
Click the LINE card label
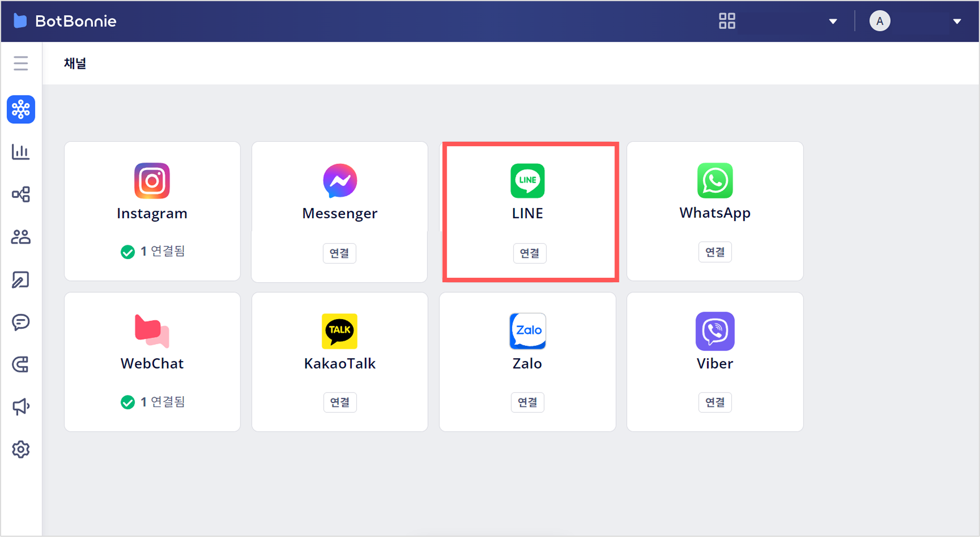pyautogui.click(x=528, y=214)
